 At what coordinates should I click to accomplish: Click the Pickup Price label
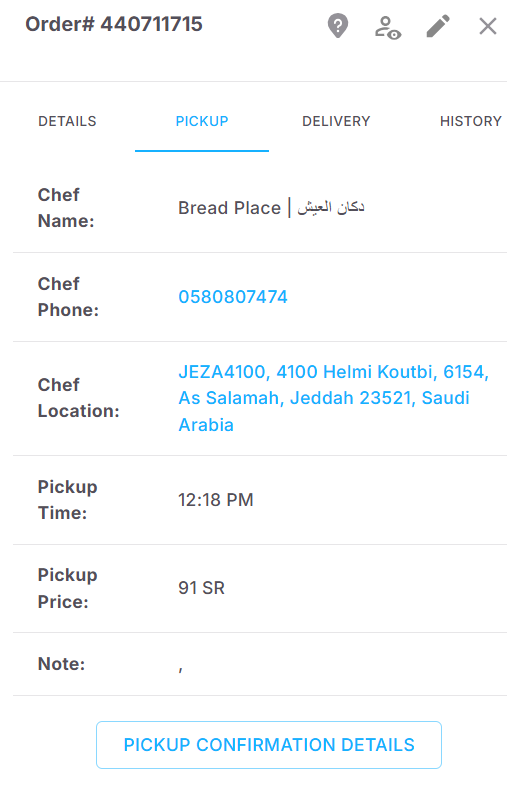point(67,588)
